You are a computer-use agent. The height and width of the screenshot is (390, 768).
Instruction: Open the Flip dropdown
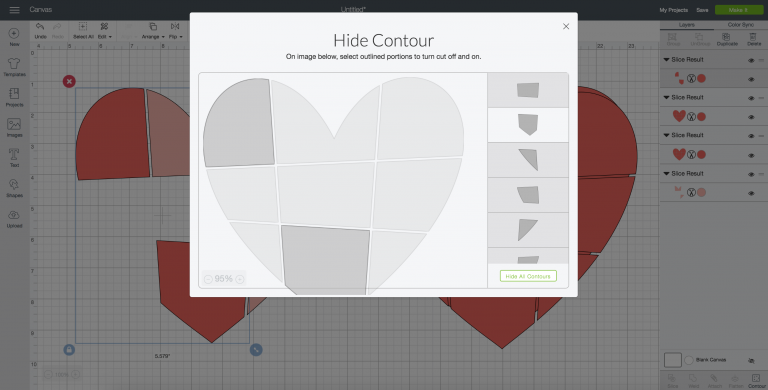[175, 30]
